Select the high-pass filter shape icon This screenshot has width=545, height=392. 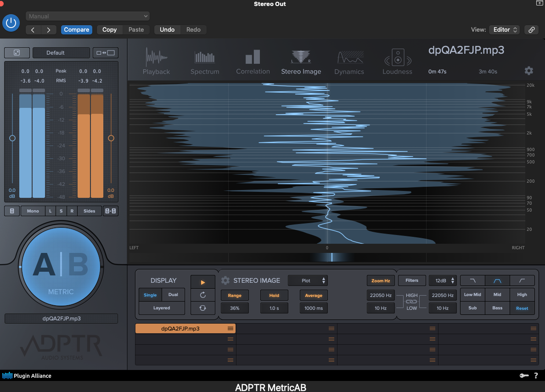(522, 280)
